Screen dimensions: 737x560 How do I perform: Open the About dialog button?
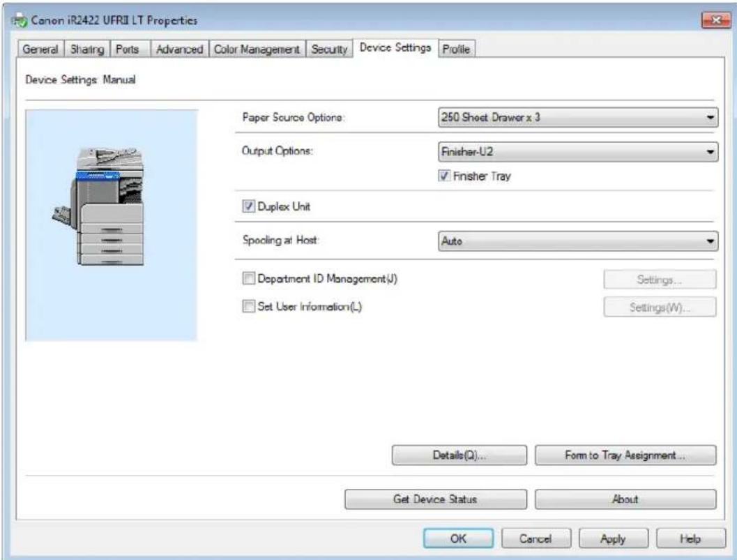tap(625, 499)
